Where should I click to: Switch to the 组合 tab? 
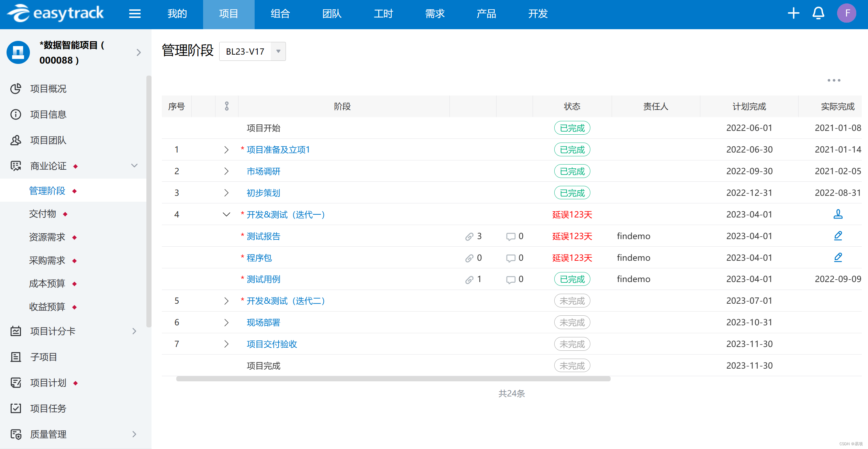coord(280,14)
